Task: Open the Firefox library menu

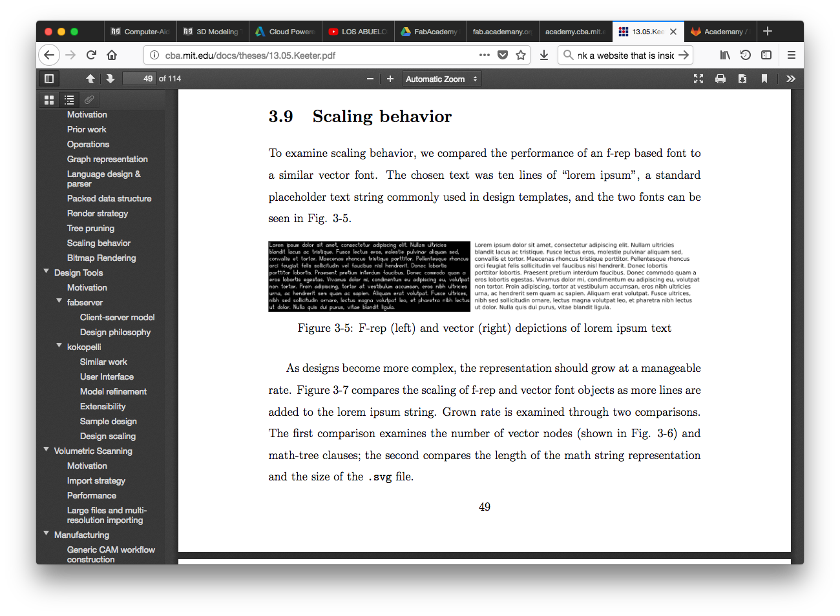Action: pos(725,55)
